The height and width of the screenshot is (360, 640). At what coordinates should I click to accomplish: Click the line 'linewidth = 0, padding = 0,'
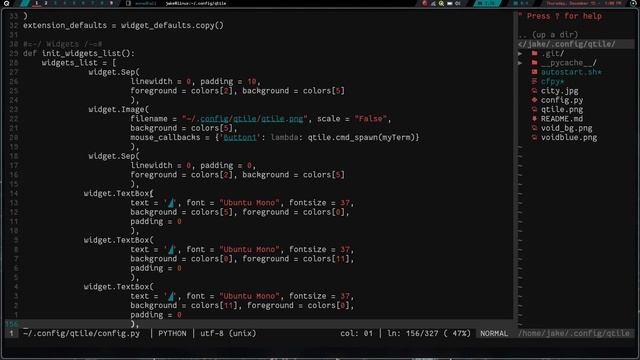(193, 166)
